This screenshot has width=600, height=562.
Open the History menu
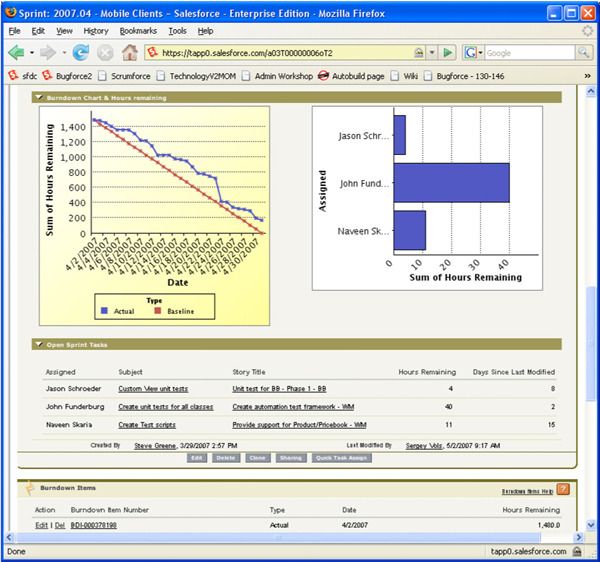click(x=96, y=31)
